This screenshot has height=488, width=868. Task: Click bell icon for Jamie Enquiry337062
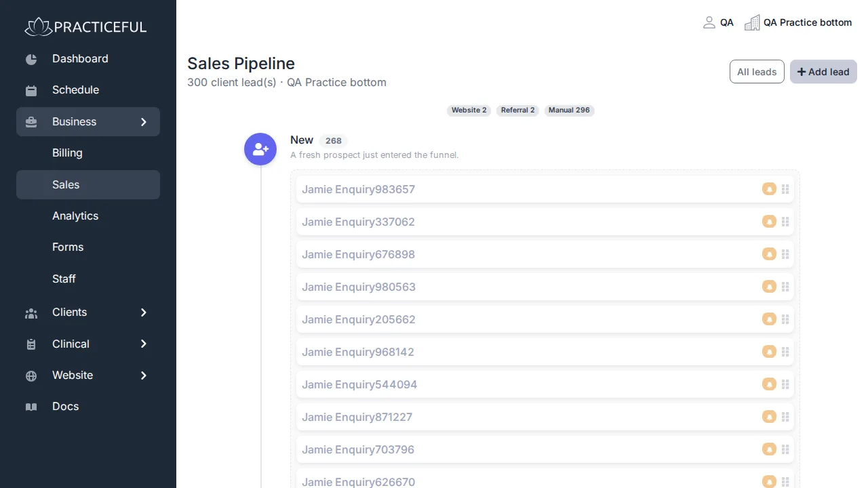point(769,222)
